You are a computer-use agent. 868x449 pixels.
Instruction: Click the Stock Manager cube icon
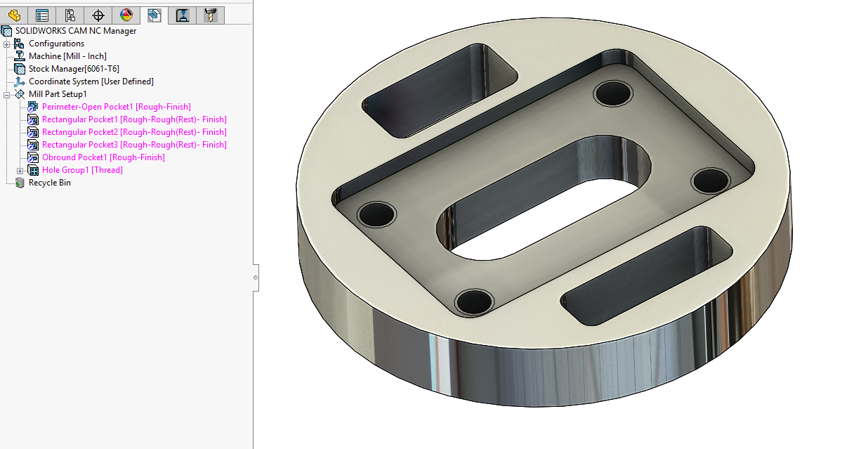[20, 69]
